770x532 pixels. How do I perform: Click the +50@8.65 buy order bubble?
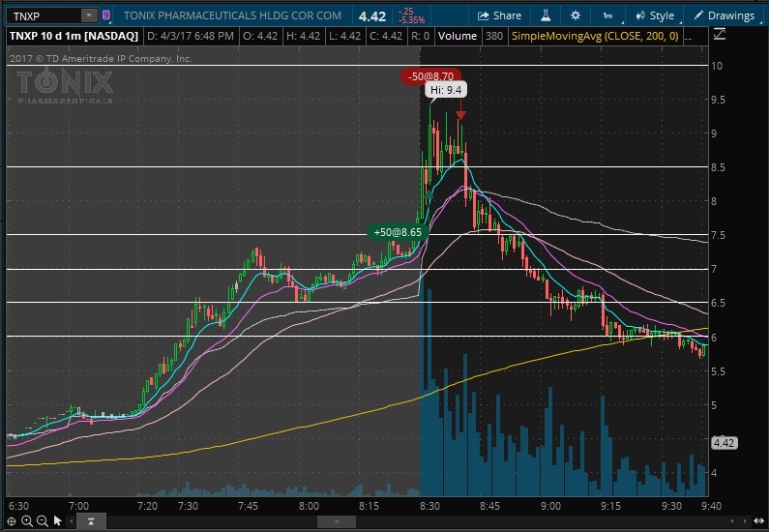point(398,232)
